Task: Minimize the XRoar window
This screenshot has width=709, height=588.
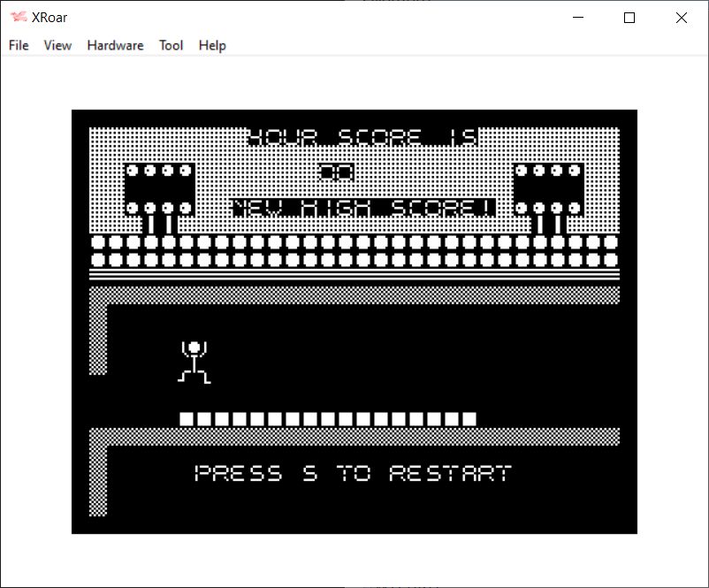Action: 579,18
